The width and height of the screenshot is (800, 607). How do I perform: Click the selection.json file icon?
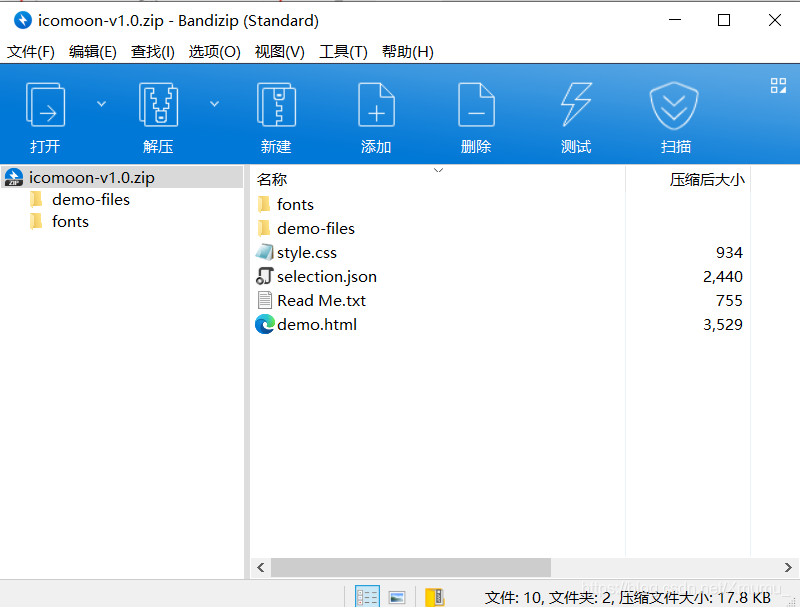pos(264,276)
